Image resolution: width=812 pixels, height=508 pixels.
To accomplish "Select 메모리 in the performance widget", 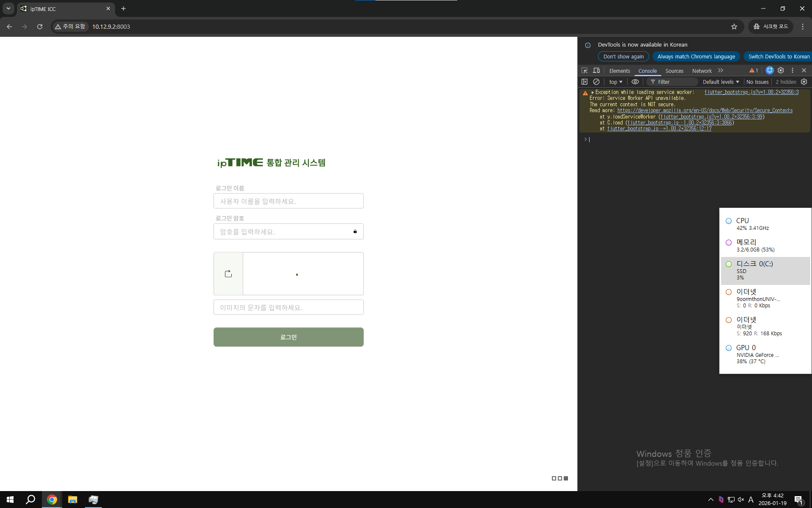I will [765, 246].
